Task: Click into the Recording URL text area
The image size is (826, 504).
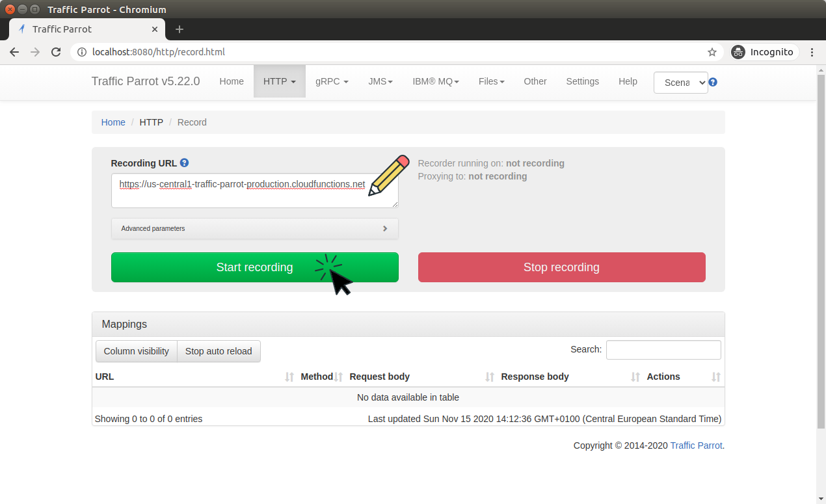Action: (x=255, y=191)
